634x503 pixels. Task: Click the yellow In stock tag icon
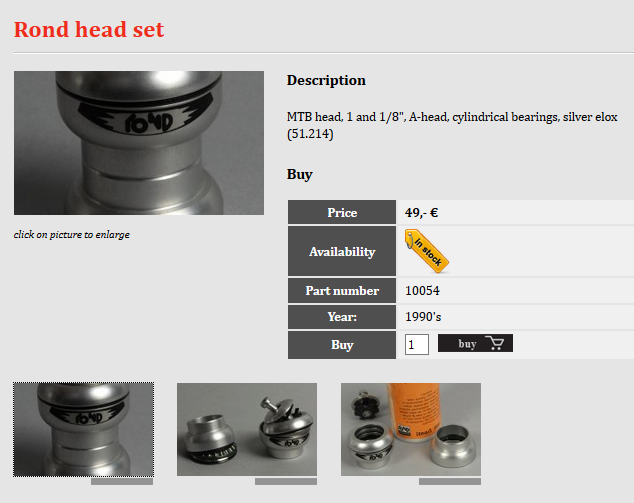(427, 251)
